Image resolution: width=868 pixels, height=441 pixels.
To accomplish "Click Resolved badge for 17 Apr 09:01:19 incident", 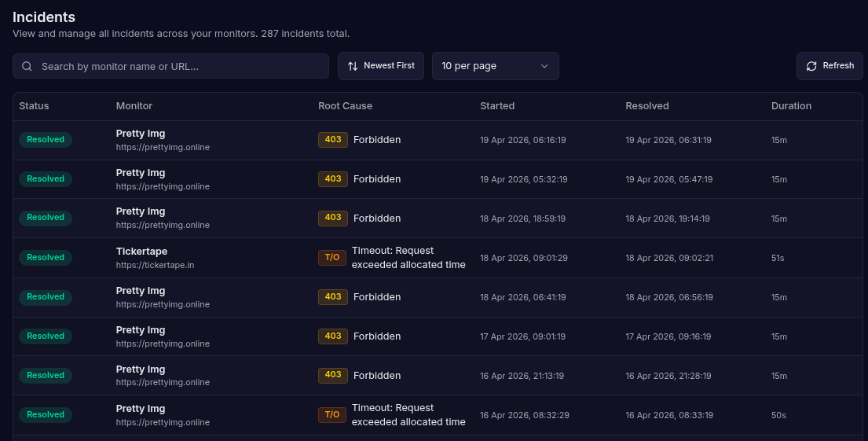I will pyautogui.click(x=46, y=336).
